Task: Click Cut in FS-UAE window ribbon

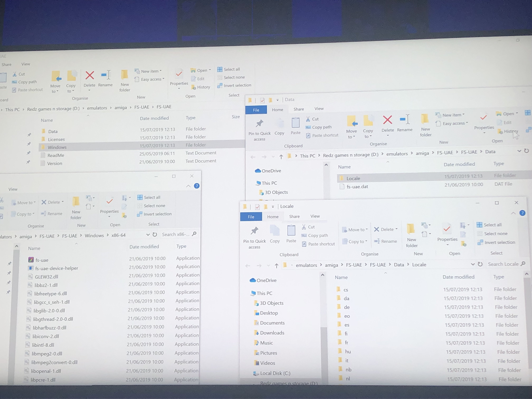Action: pyautogui.click(x=19, y=74)
